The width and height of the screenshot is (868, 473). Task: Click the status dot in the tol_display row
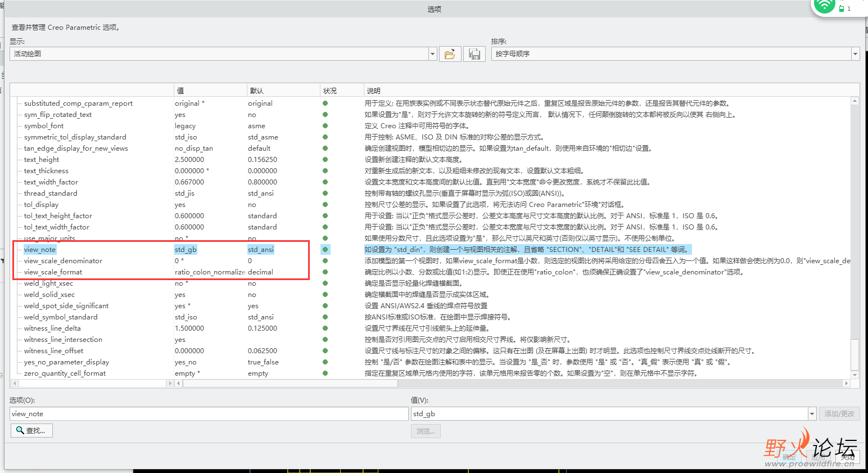[x=325, y=204]
